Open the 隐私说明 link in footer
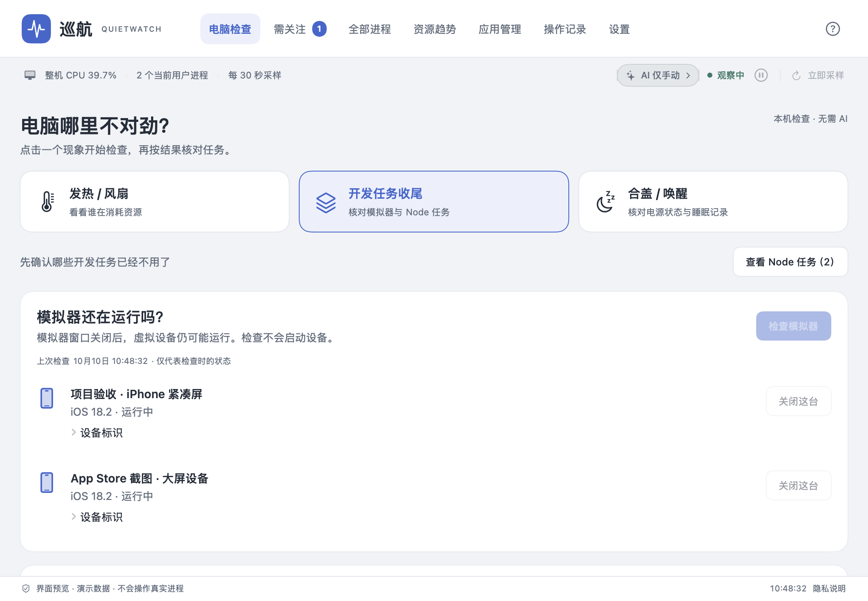 tap(829, 588)
